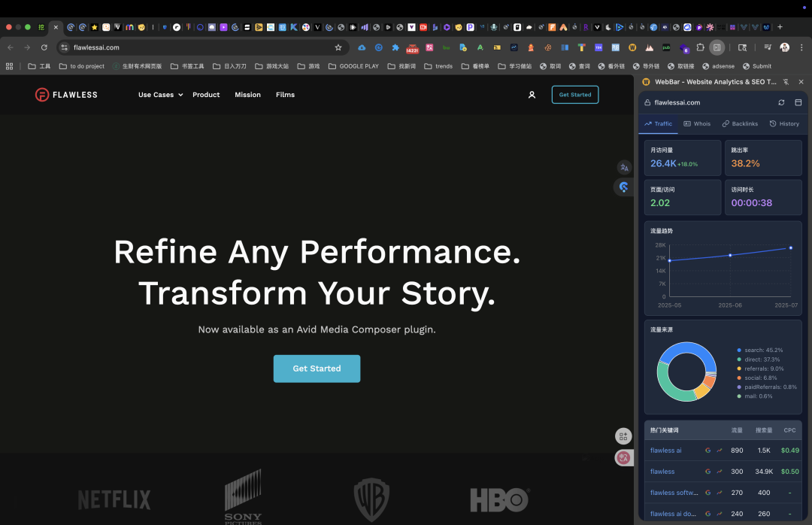This screenshot has width=812, height=525.
Task: Close the WebBar side panel
Action: [801, 82]
